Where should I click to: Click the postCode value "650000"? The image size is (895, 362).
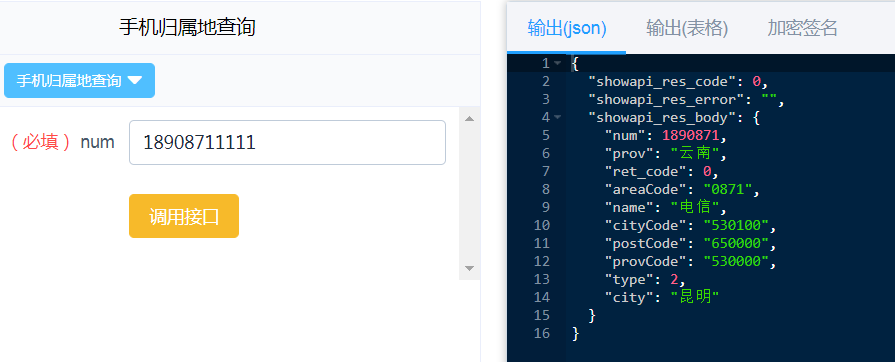tap(736, 243)
